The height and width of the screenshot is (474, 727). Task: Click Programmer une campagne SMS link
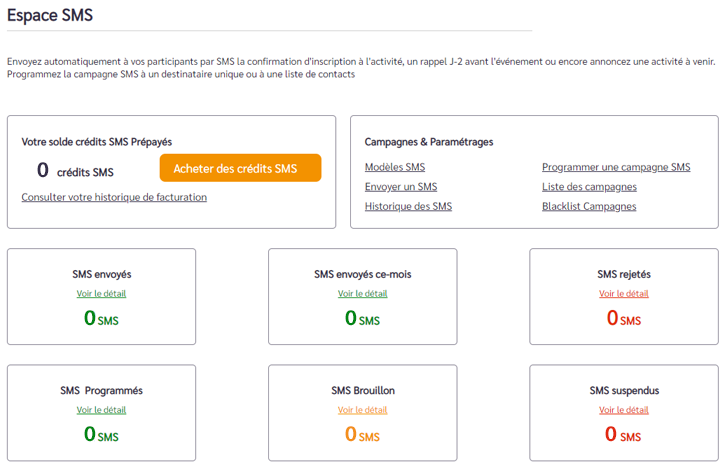[616, 167]
